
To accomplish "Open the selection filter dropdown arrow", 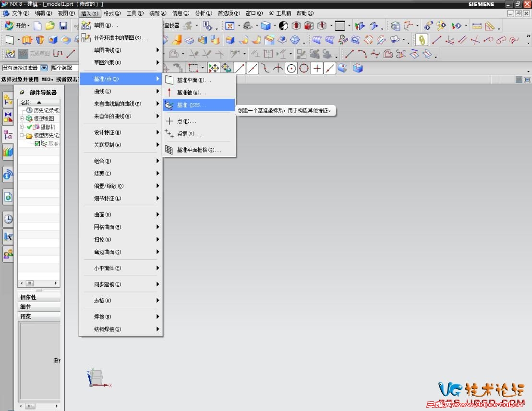I will tap(44, 68).
